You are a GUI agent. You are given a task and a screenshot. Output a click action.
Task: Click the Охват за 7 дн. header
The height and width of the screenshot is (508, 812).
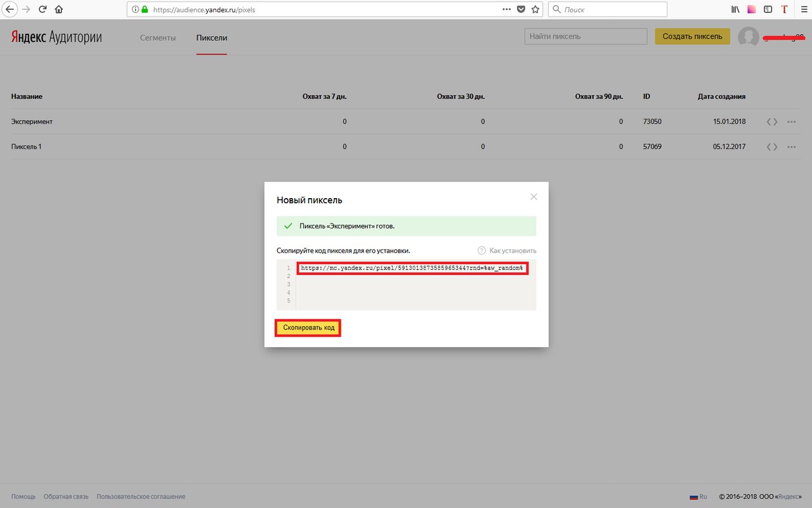coord(325,97)
